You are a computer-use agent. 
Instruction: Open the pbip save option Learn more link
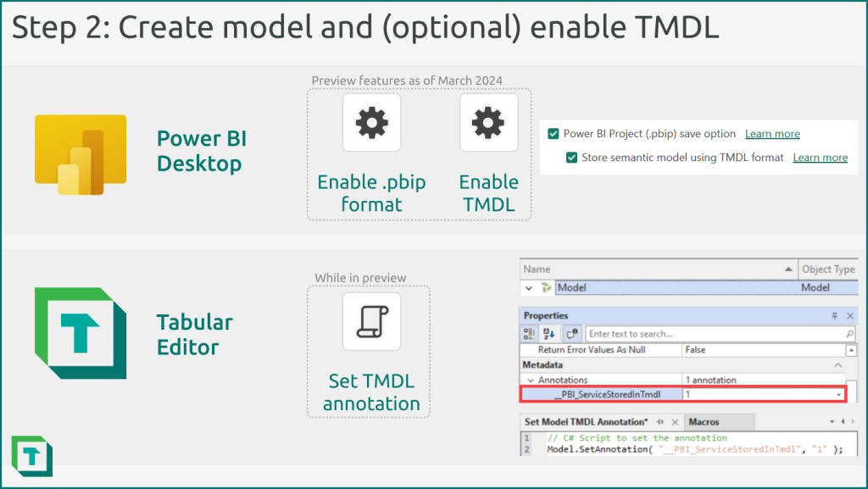(772, 133)
